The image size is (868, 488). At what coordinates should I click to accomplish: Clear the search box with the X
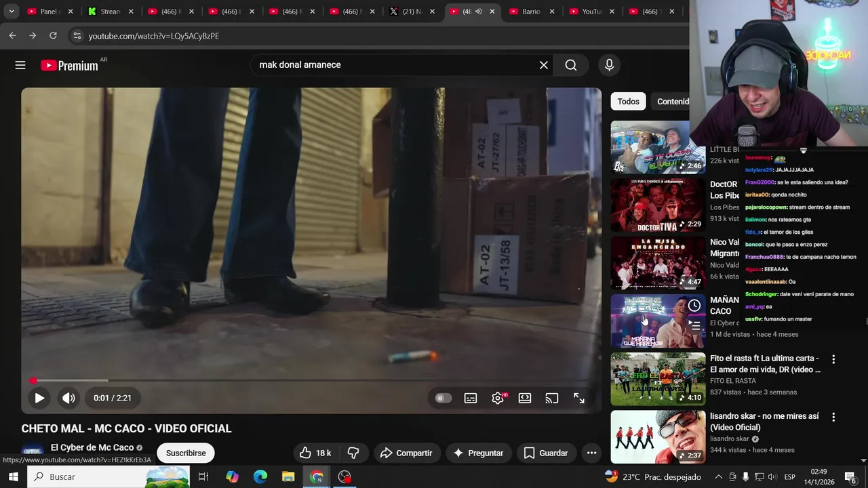pos(544,65)
